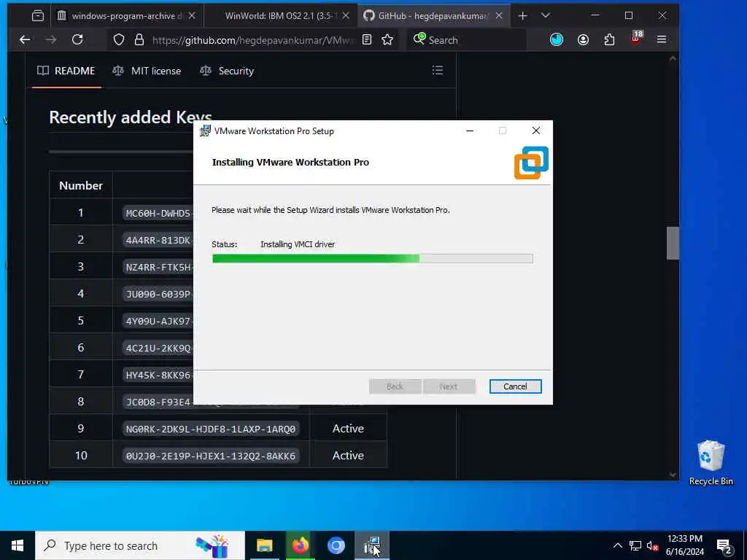Open the Windows Start menu
The height and width of the screenshot is (560, 747).
click(x=18, y=545)
